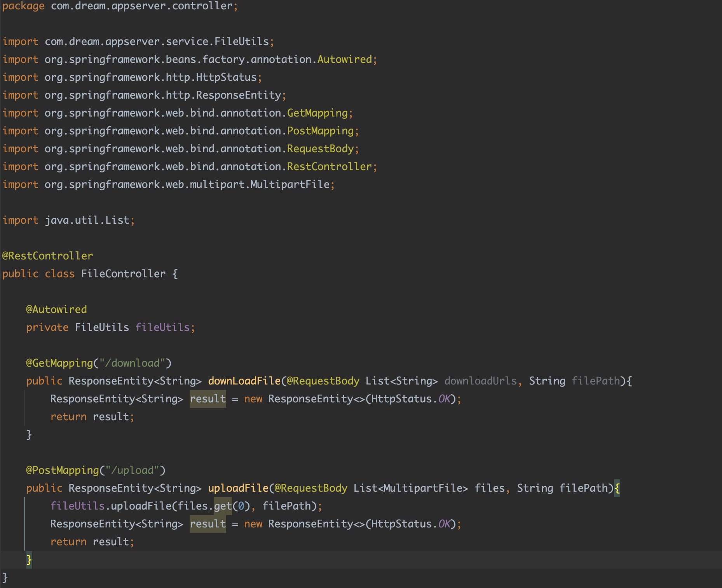The height and width of the screenshot is (588, 722).
Task: Click "MultipartFile" in the multipart import line
Action: coord(290,184)
